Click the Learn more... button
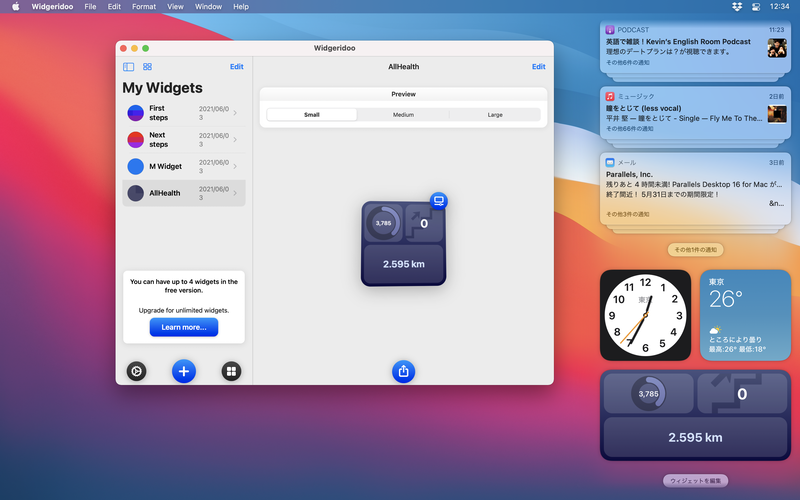Screen dimensions: 800x500 (x=184, y=327)
